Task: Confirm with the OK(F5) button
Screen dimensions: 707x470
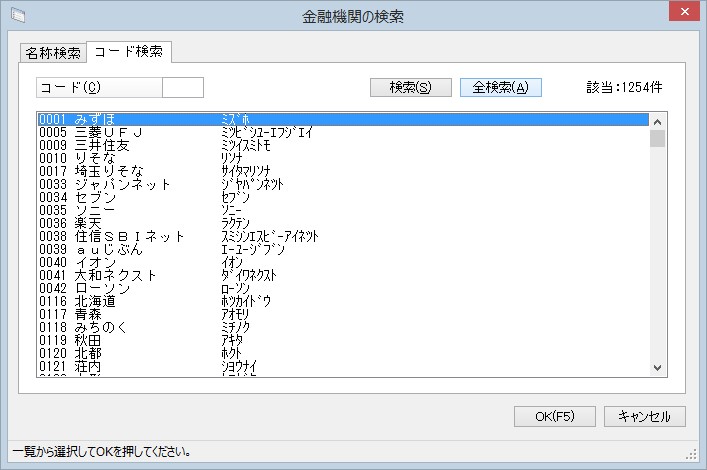Action: coord(555,416)
